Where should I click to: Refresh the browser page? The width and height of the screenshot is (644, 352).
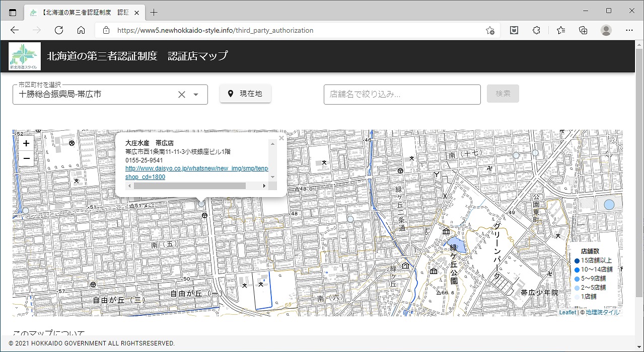pos(59,30)
